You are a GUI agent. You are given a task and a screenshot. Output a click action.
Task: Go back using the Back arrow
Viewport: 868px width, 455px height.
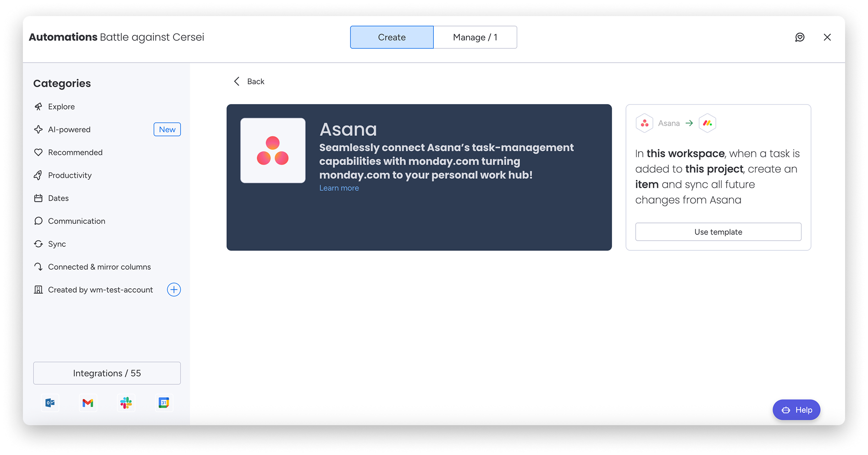237,81
